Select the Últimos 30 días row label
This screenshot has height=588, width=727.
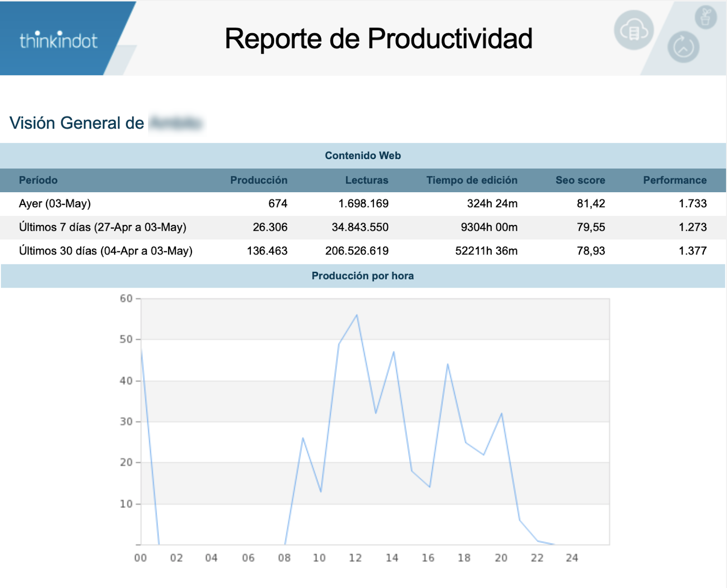(106, 251)
